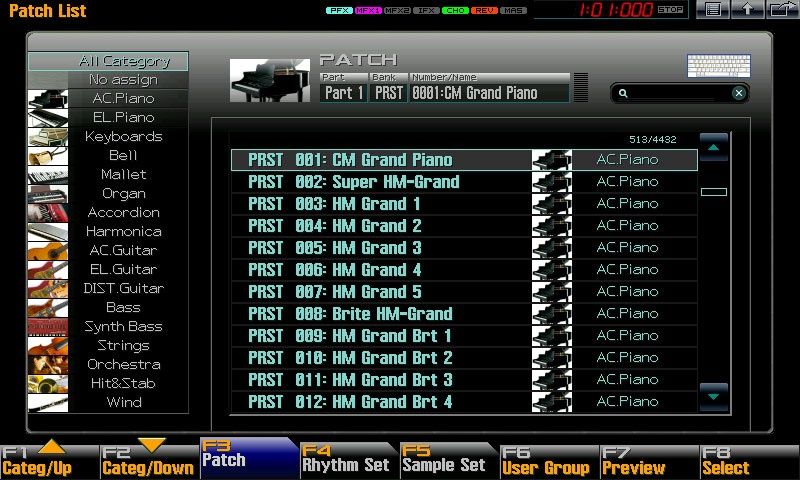Select patch 008: Brite HM-Grand
The height and width of the screenshot is (480, 800).
click(x=464, y=313)
